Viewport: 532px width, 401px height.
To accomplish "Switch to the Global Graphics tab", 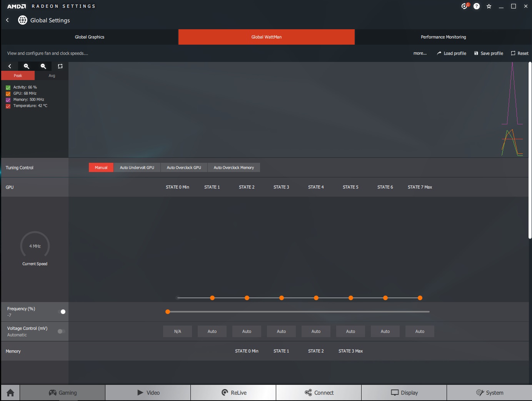I will [x=90, y=37].
